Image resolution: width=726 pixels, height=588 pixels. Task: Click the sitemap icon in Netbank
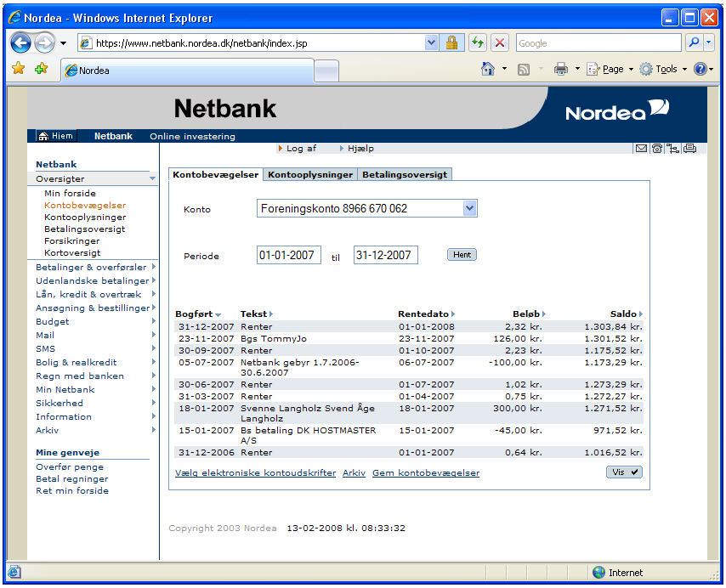pos(672,149)
